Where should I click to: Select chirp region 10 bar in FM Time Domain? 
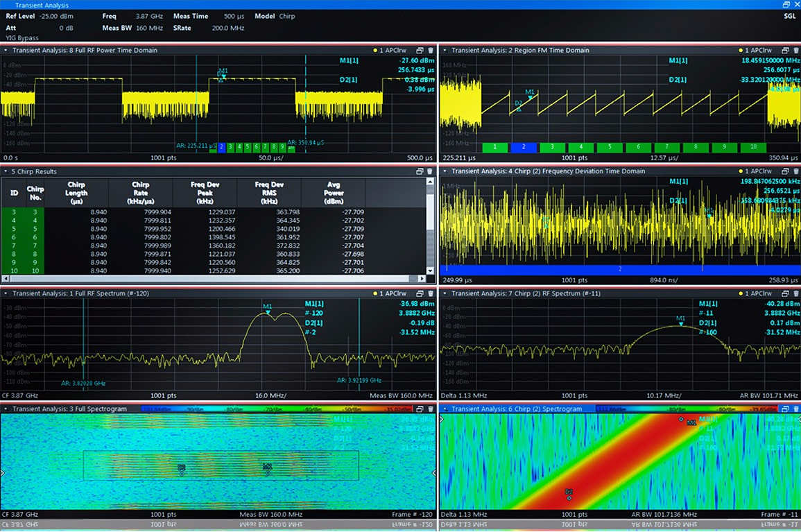(x=753, y=146)
